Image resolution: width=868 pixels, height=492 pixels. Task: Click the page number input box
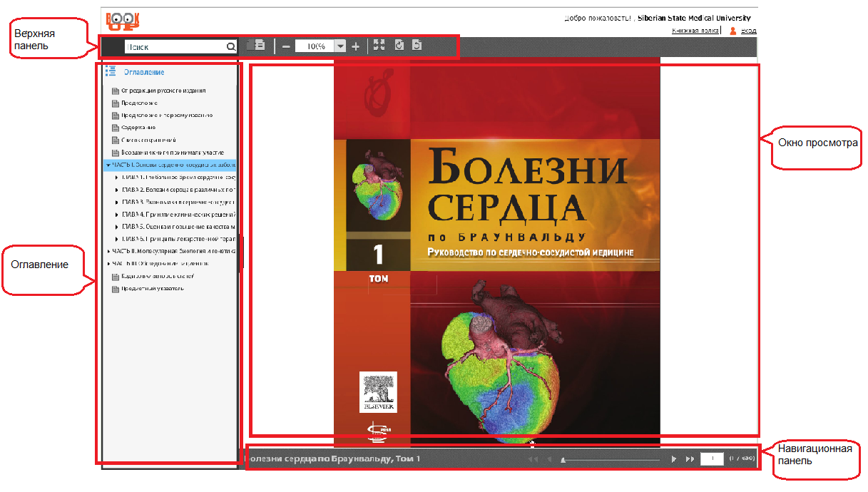click(x=713, y=459)
